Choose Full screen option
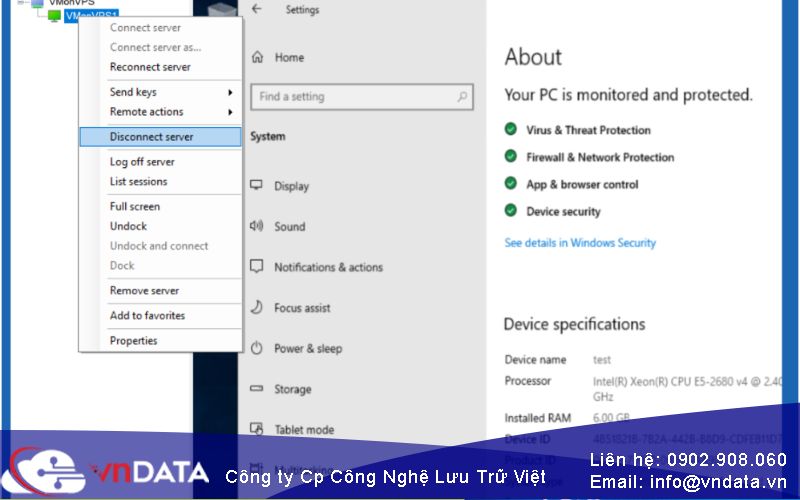Image resolution: width=800 pixels, height=500 pixels. coord(135,206)
